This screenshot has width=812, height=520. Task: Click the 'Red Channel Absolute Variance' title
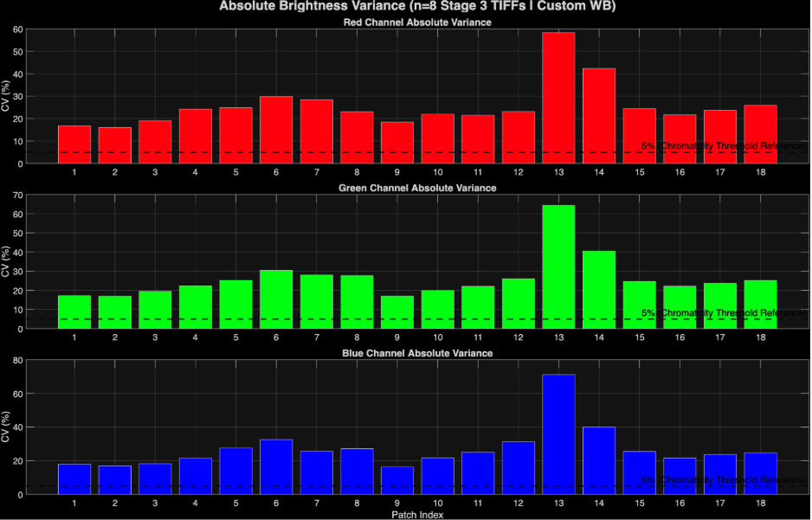coord(417,22)
